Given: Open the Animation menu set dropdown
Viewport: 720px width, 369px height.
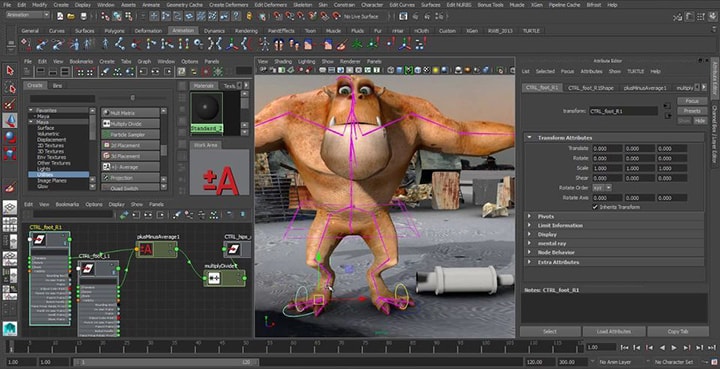Looking at the screenshot, I should pos(28,15).
